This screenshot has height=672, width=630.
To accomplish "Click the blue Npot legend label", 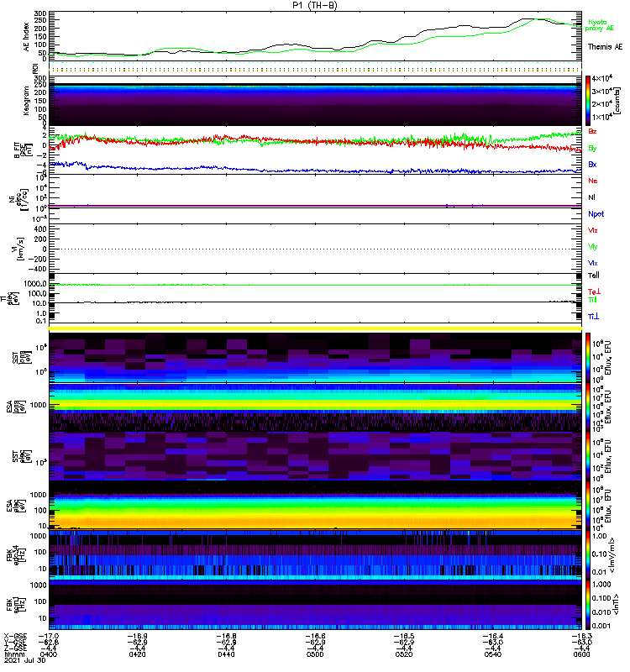I will pyautogui.click(x=596, y=213).
